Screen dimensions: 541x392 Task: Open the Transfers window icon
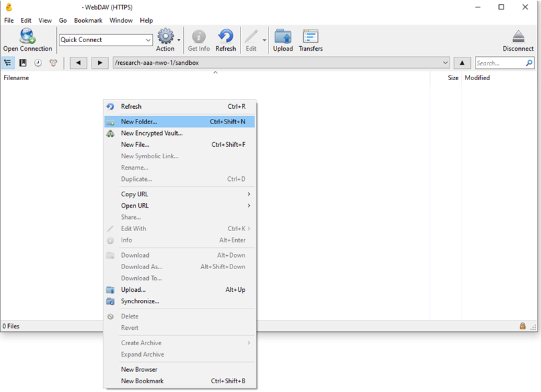(310, 36)
